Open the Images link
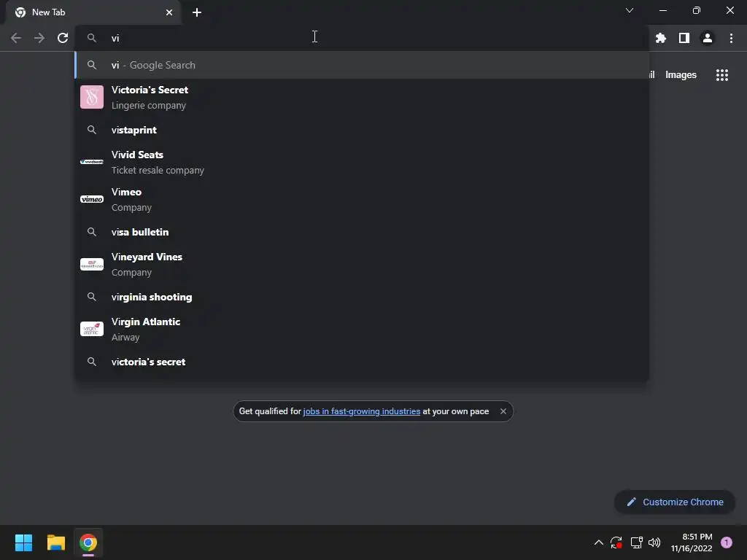 (681, 75)
